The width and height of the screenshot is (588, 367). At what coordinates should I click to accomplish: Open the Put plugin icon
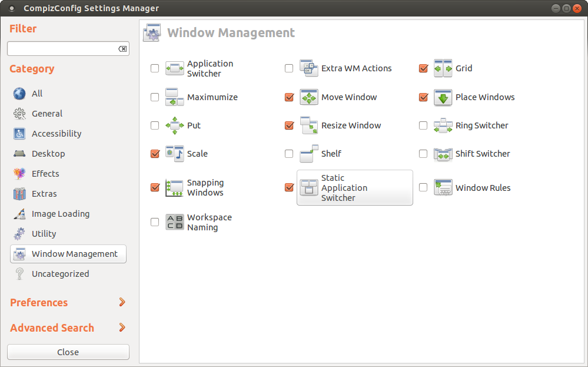[175, 125]
